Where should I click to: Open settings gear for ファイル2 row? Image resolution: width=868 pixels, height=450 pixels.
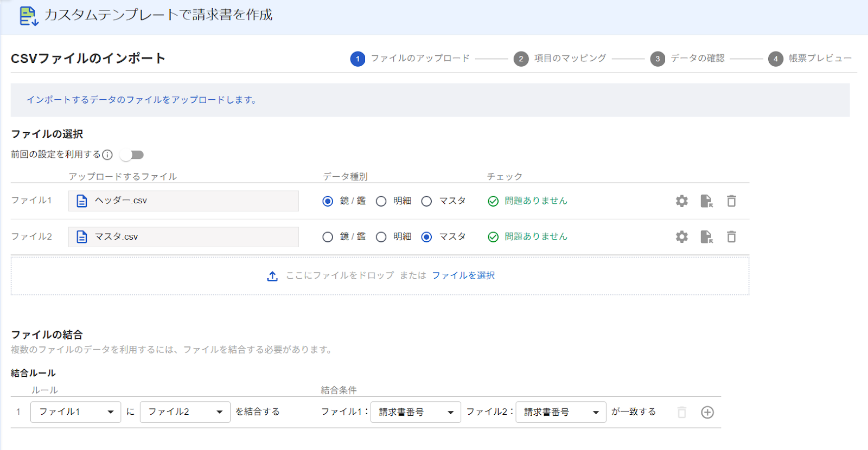[x=682, y=237]
